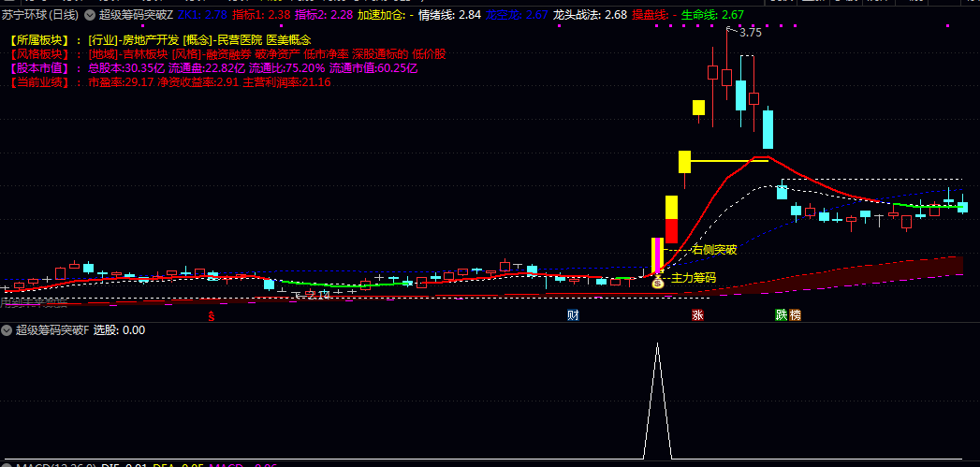Open the dropdown beside 超级筹码突破F
This screenshot has height=467, width=980.
(7, 330)
